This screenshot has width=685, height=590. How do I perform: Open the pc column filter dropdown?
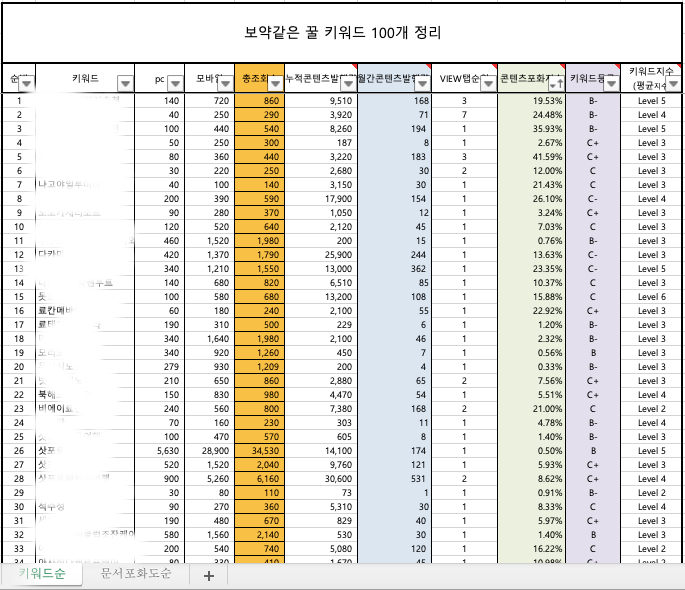point(175,83)
